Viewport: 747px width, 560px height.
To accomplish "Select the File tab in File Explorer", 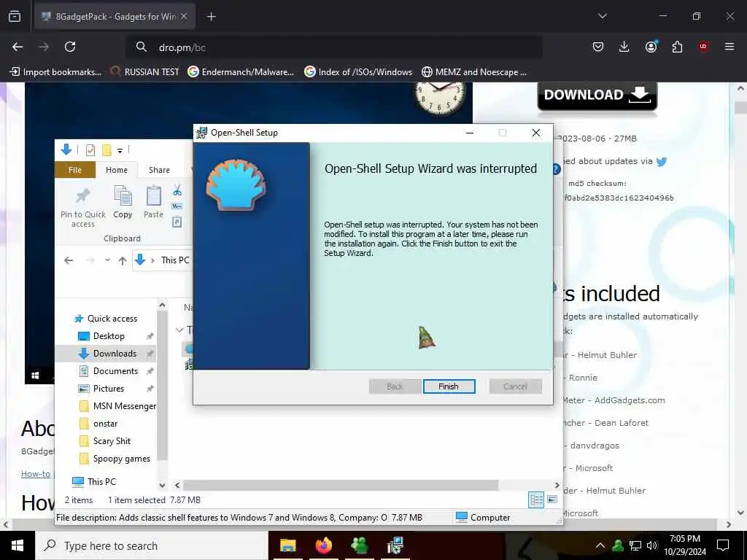I will 75,170.
